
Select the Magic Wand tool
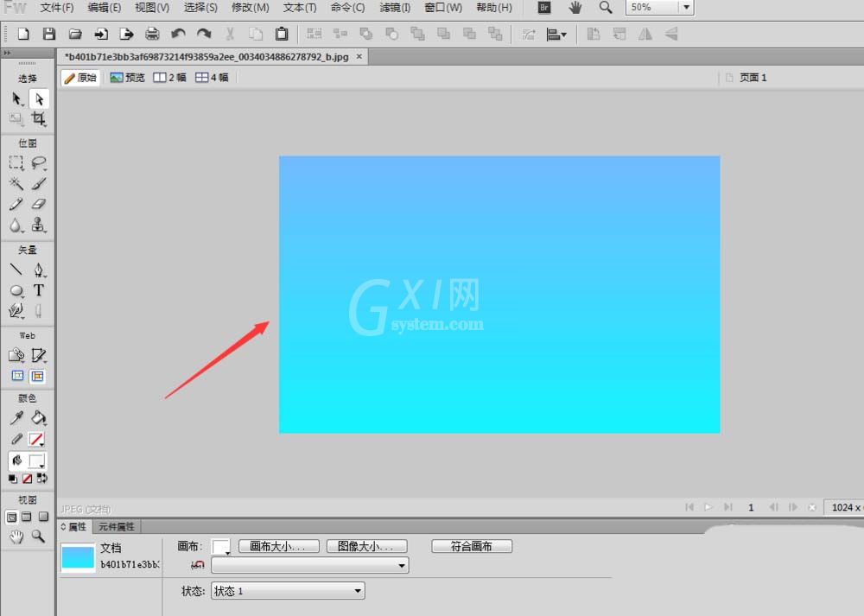(x=16, y=183)
